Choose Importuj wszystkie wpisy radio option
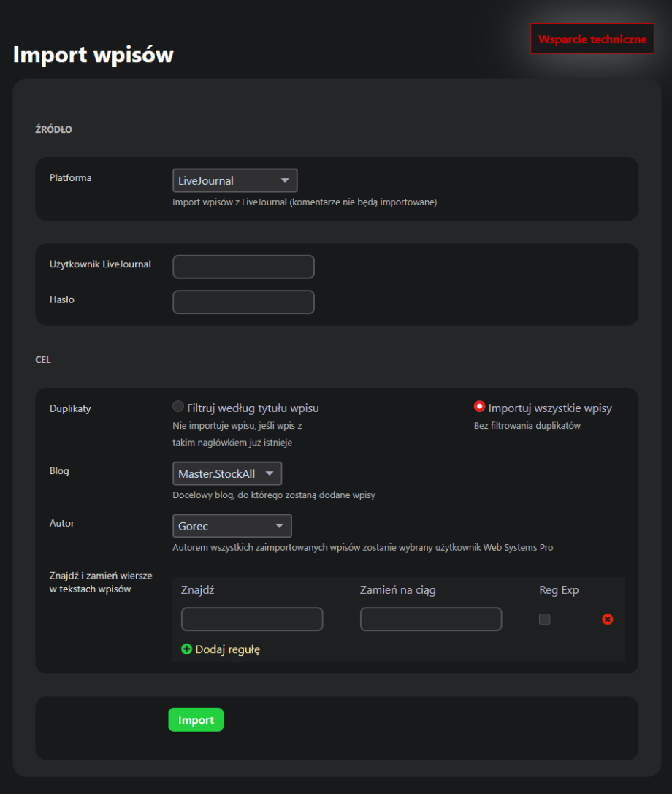Viewport: 672px width, 794px height. 479,407
